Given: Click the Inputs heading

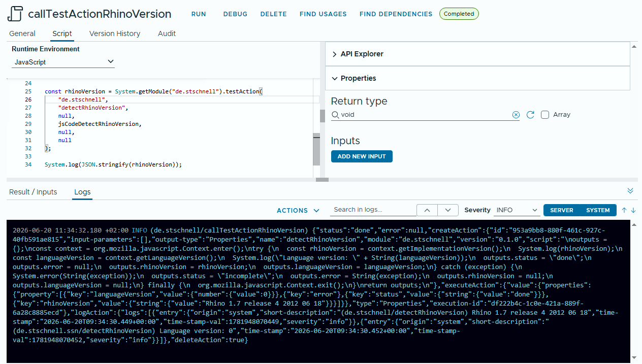Looking at the screenshot, I should (345, 141).
